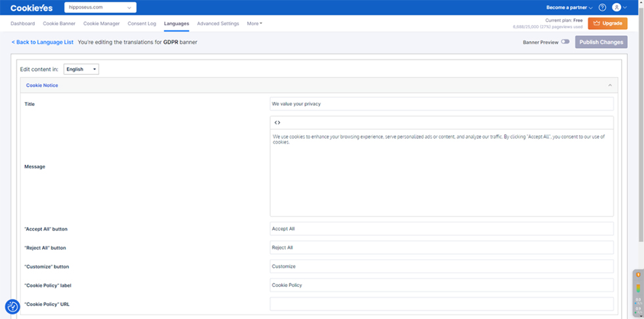Open the cookie consent widget icon

12,307
